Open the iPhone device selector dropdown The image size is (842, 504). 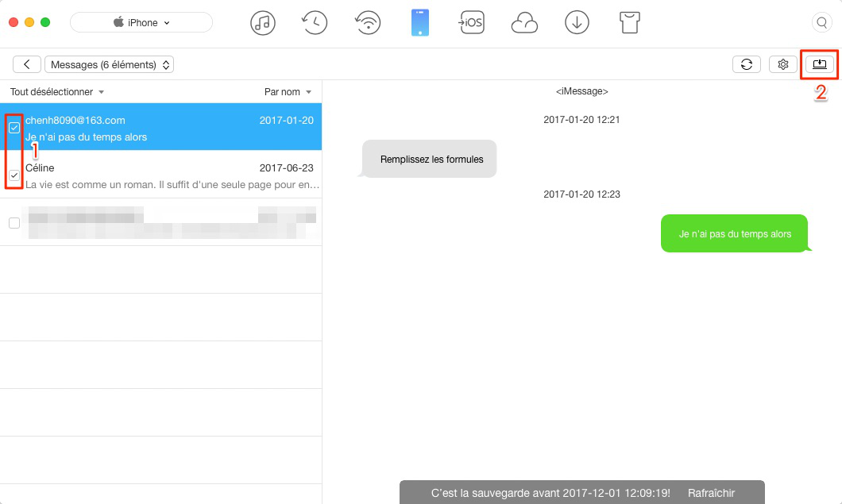point(141,22)
